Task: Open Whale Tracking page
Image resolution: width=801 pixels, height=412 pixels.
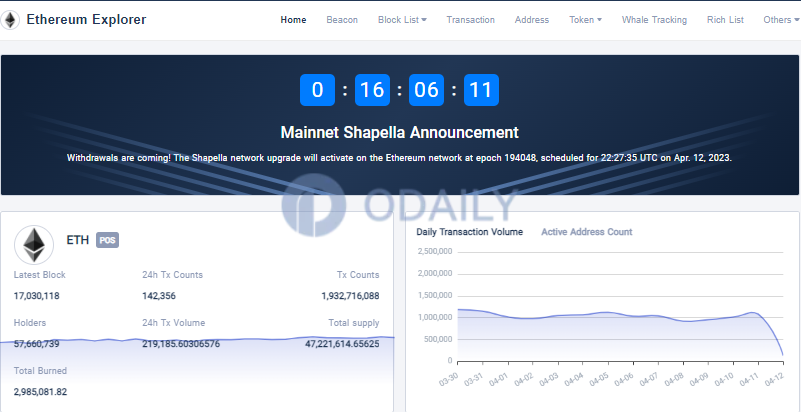Action: (x=654, y=20)
